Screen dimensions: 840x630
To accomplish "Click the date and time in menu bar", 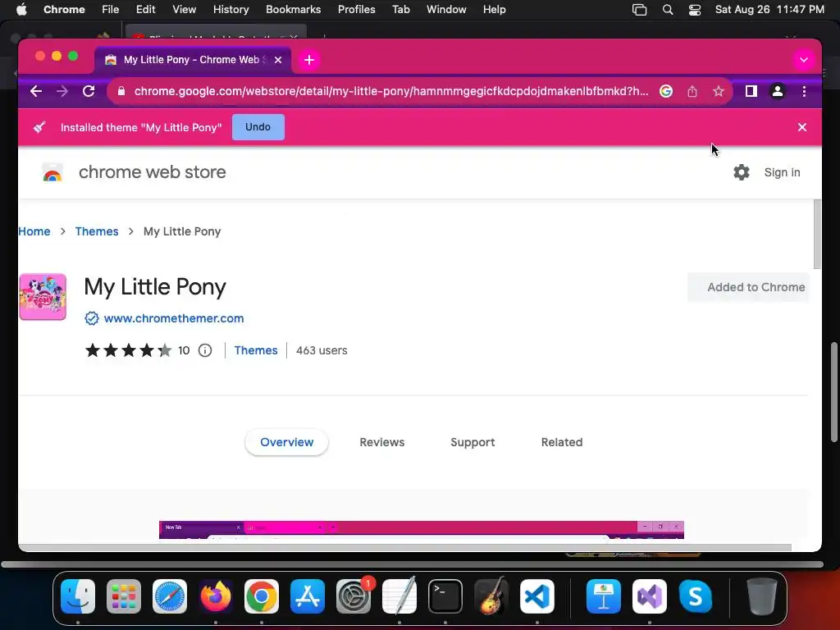I will (x=769, y=10).
